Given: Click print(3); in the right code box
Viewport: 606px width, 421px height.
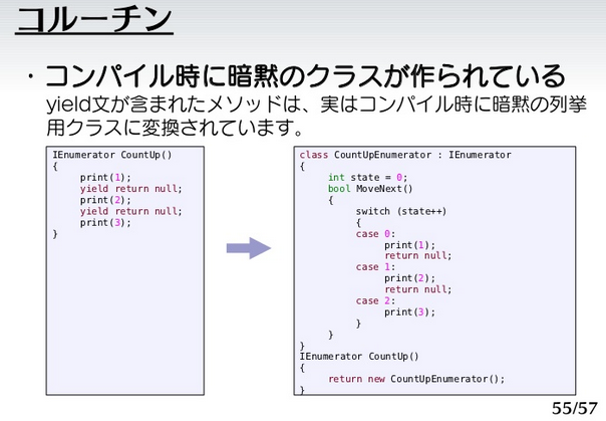Looking at the screenshot, I should coord(410,312).
